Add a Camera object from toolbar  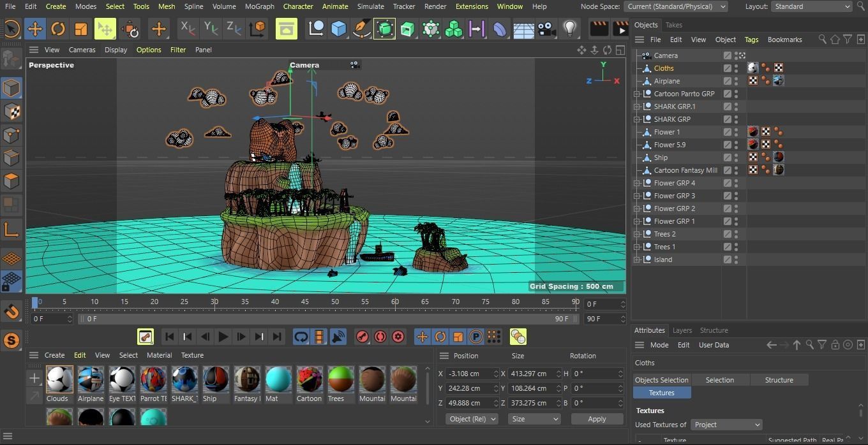(546, 29)
